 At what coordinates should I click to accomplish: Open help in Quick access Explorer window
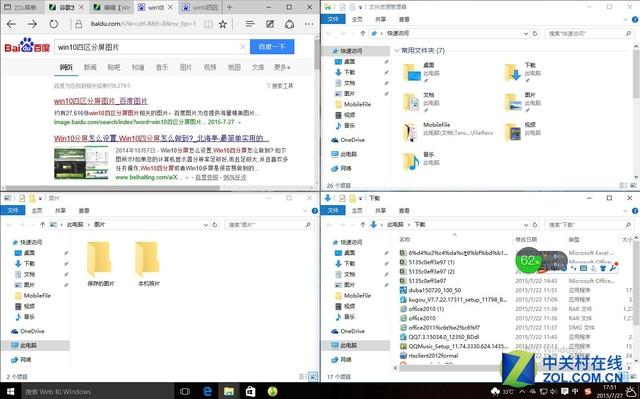pyautogui.click(x=635, y=19)
